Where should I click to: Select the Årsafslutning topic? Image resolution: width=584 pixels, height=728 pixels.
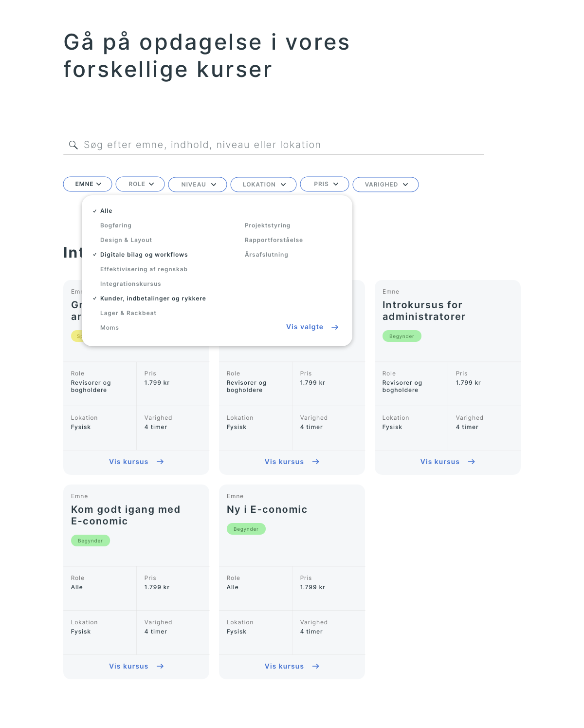pos(267,255)
